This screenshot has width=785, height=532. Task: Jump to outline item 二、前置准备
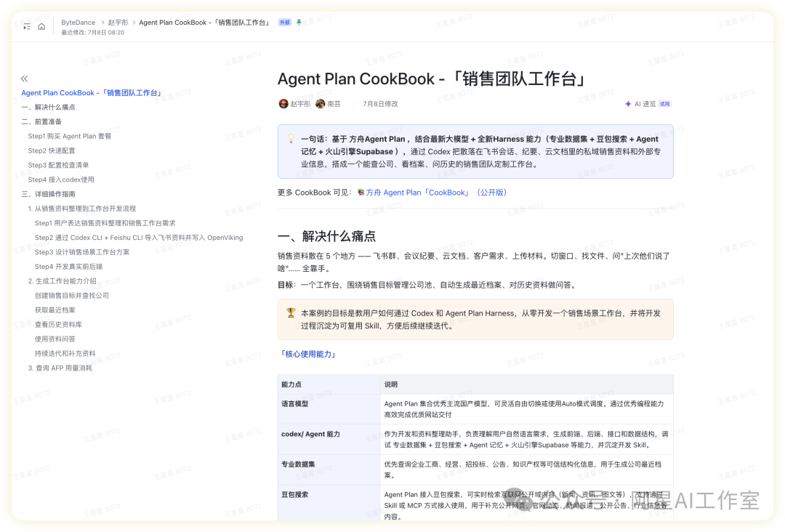click(41, 121)
